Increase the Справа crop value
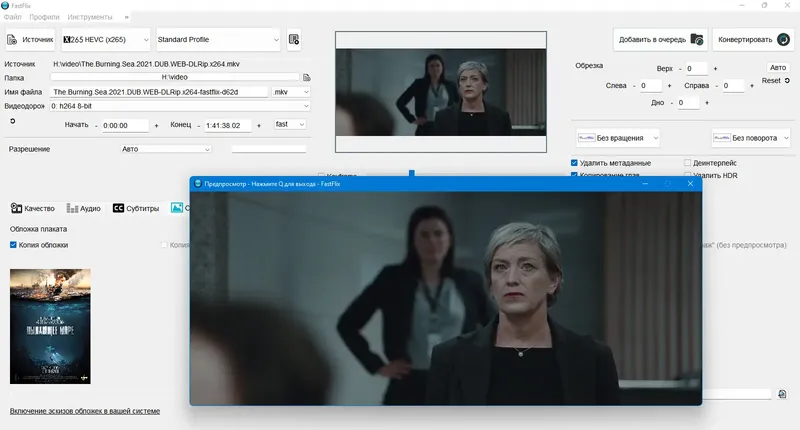Viewport: 800px width, 430px height. click(x=752, y=86)
